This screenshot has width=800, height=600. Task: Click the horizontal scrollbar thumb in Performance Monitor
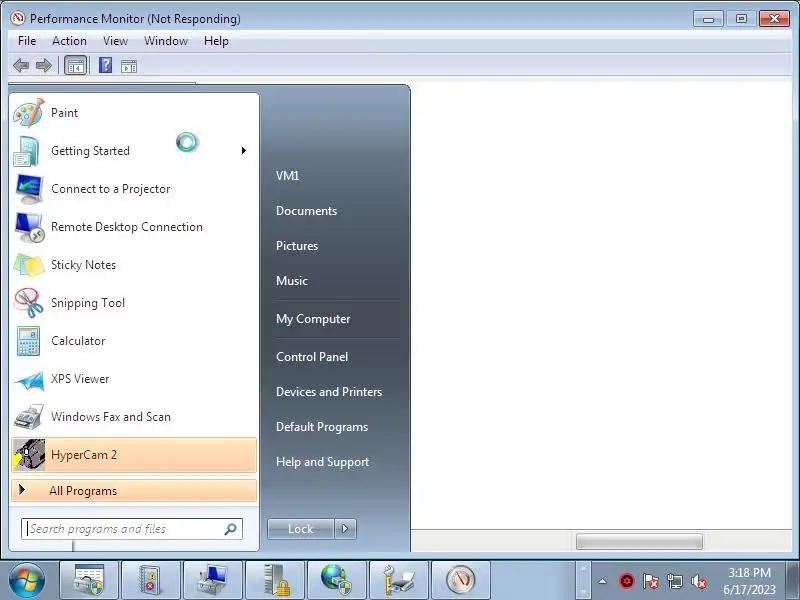639,541
